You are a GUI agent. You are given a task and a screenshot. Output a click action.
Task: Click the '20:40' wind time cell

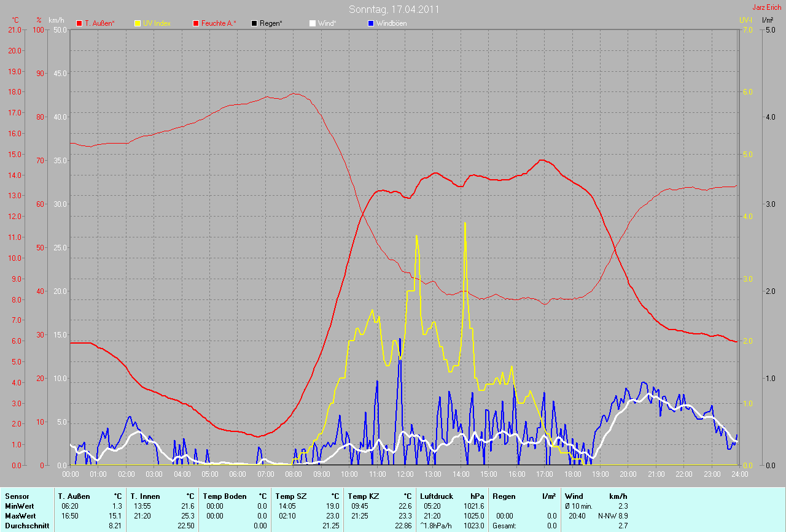[578, 516]
